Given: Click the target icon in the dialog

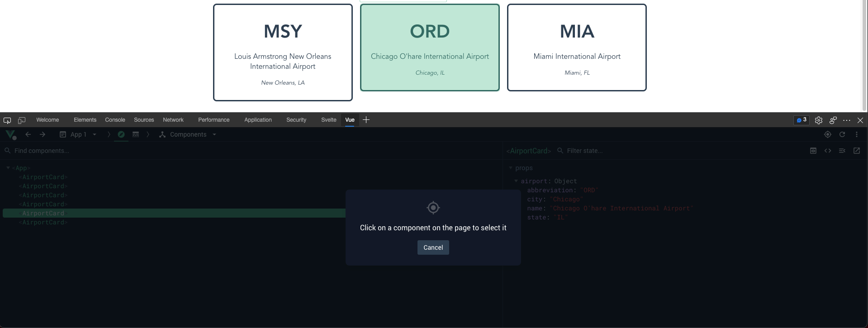Looking at the screenshot, I should tap(433, 208).
